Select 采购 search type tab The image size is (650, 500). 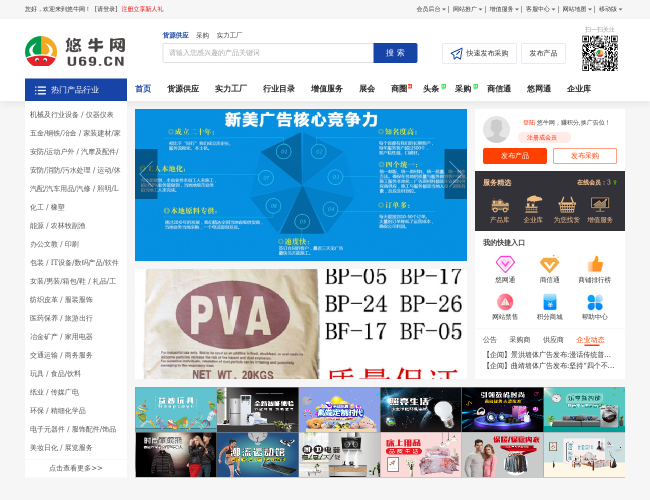pos(203,35)
